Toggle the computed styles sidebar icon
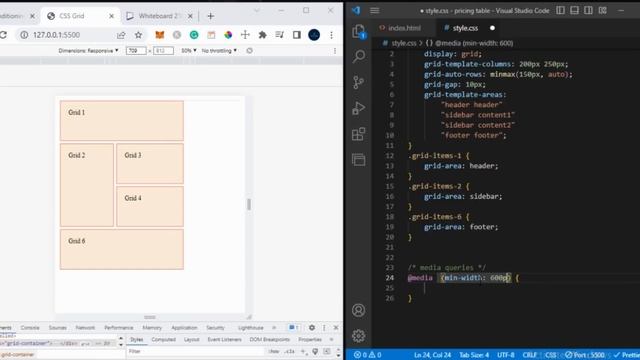This screenshot has width=640, height=360. [327, 351]
